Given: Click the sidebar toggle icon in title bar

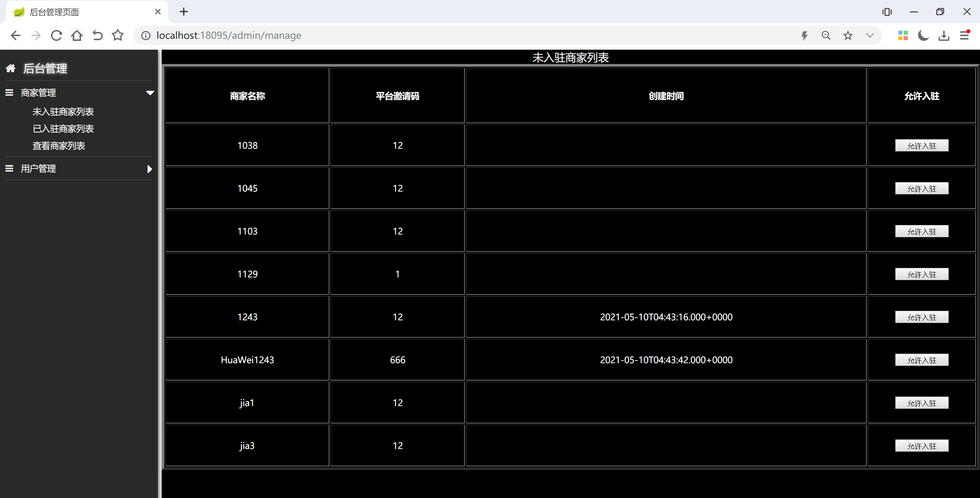Looking at the screenshot, I should pos(887,12).
